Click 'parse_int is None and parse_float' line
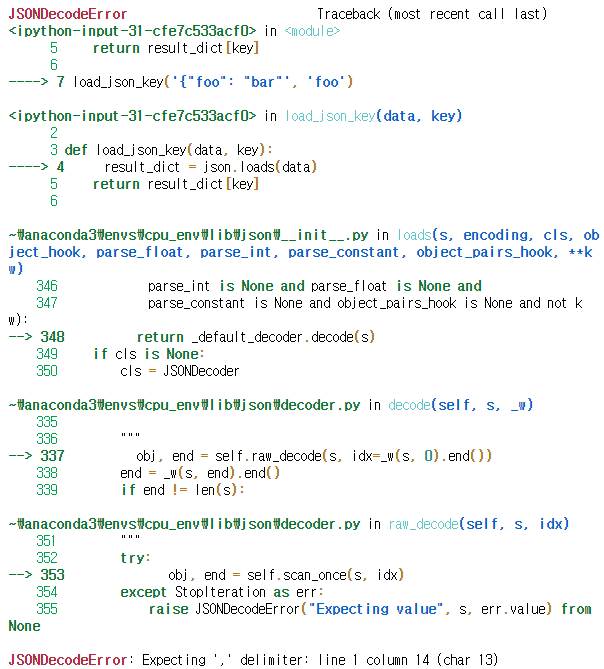The height and width of the screenshot is (669, 604). [x=314, y=286]
